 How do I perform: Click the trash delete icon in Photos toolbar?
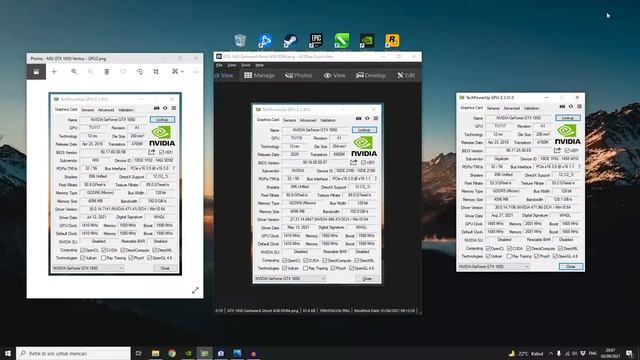click(x=107, y=72)
